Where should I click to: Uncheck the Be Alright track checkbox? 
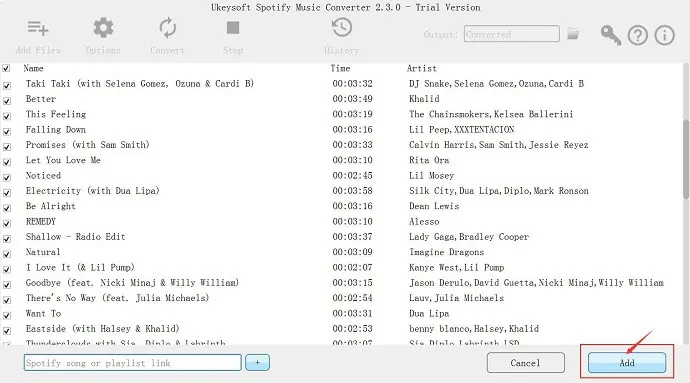pyautogui.click(x=7, y=208)
